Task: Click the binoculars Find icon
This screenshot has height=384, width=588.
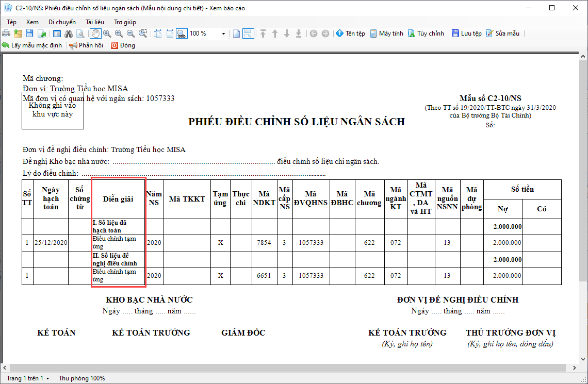Action: (69, 34)
